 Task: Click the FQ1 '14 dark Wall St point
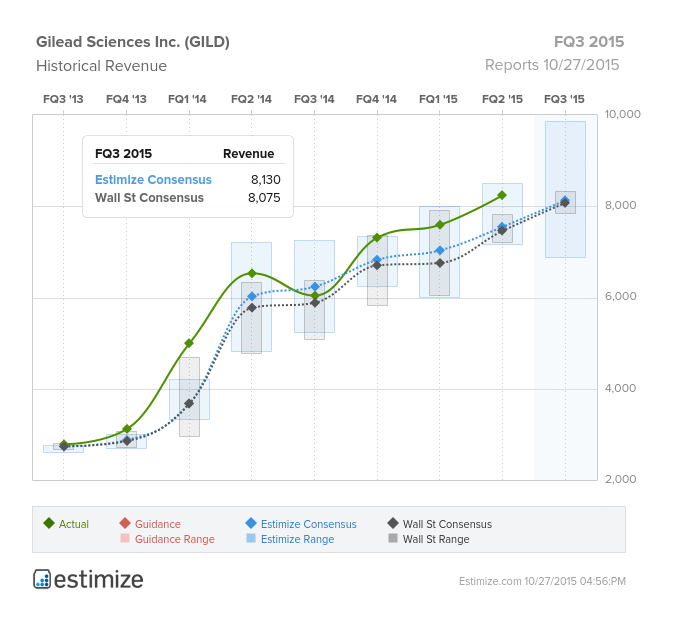coord(189,403)
